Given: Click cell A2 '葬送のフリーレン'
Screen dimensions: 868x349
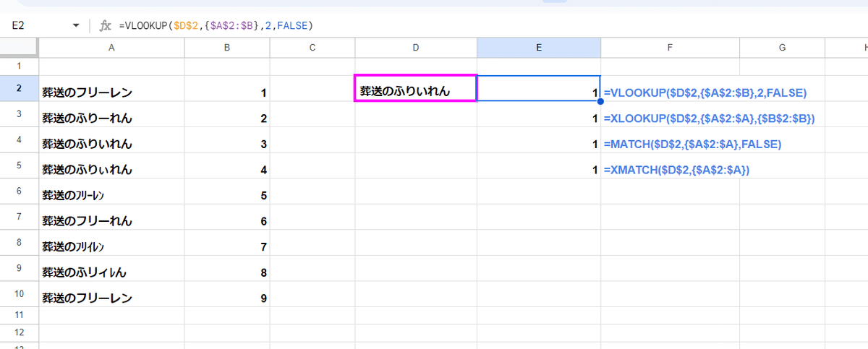Looking at the screenshot, I should coord(111,89).
